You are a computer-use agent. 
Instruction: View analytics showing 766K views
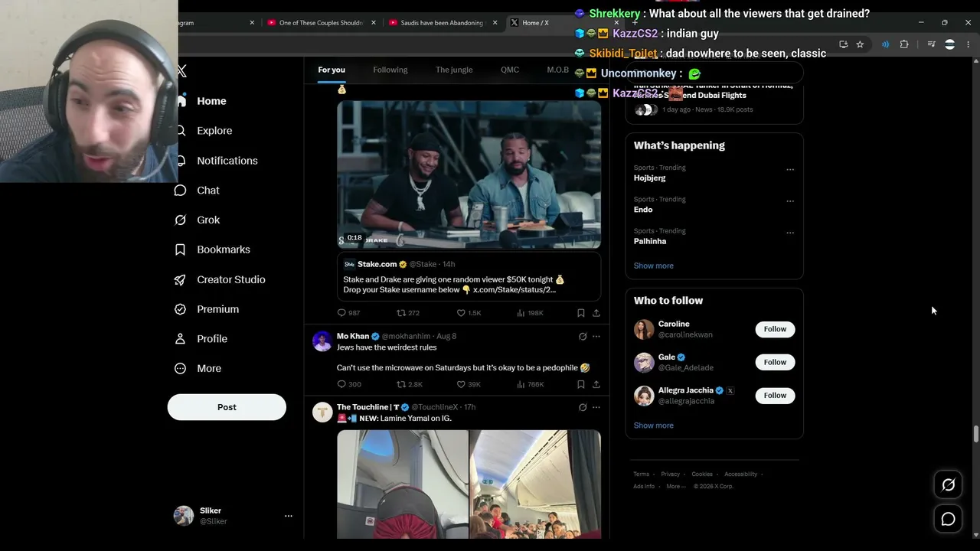coord(530,384)
